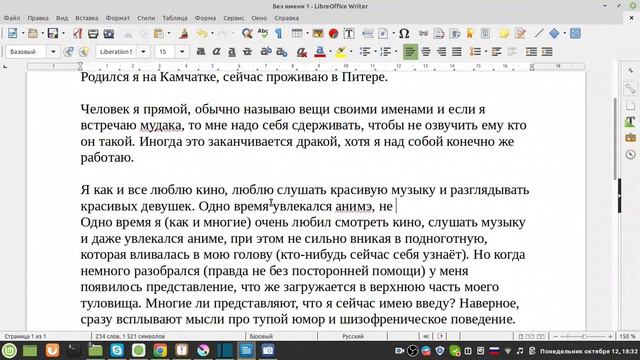
Task: Click the '150 %' zoom level
Action: pos(627,336)
